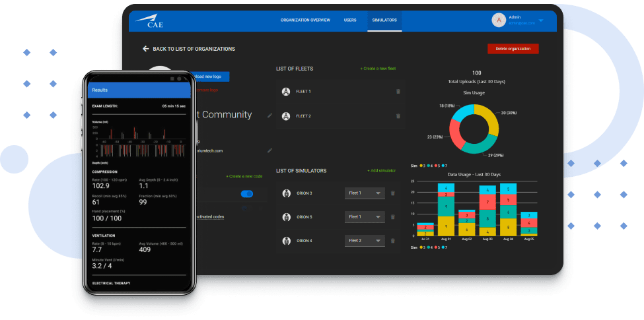The height and width of the screenshot is (320, 644).
Task: Click the teal segment labeled 6 in the Aug 04 bar
Action: click(508, 212)
